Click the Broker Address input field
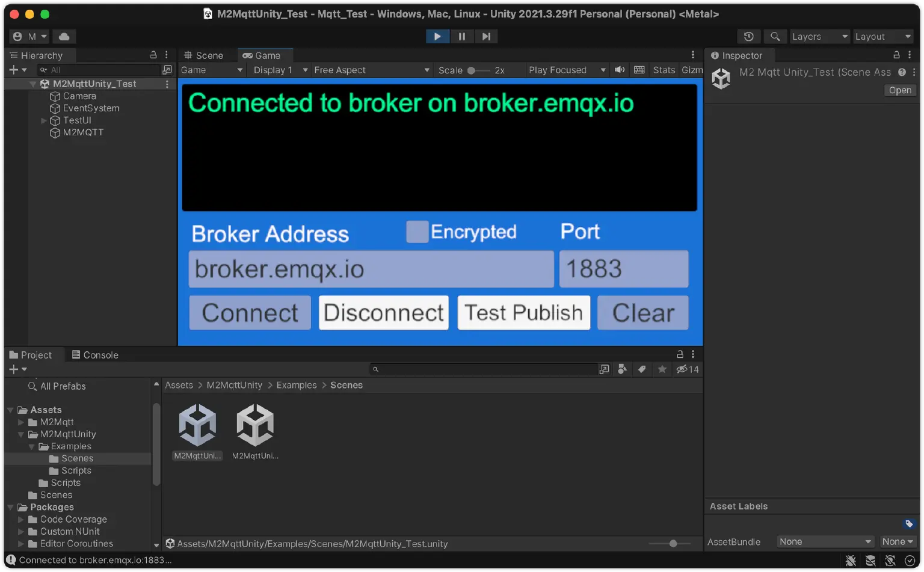 (371, 269)
